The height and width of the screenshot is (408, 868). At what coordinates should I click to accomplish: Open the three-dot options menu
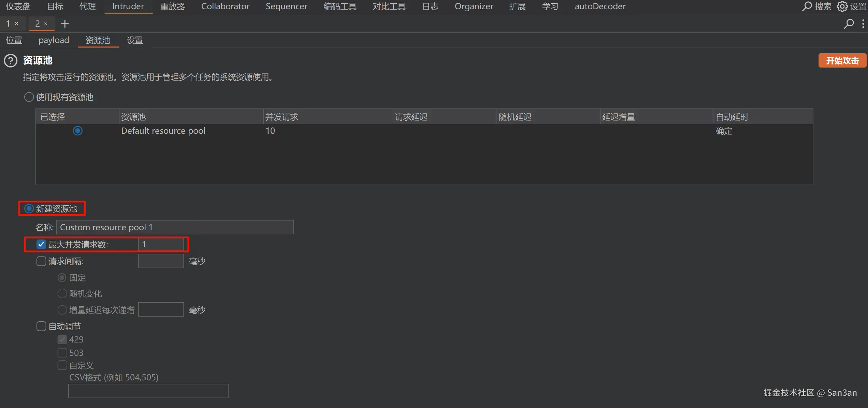863,24
